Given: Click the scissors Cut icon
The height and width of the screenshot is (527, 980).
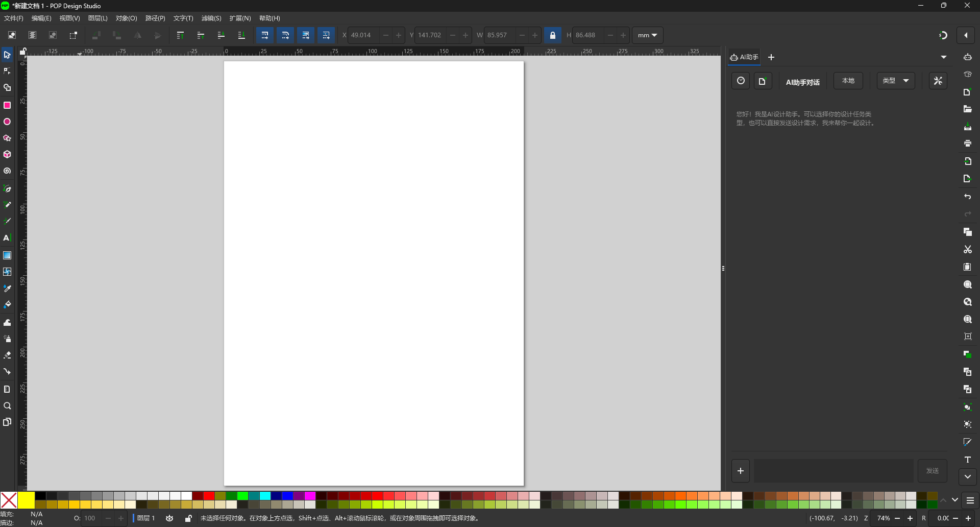Looking at the screenshot, I should pyautogui.click(x=967, y=250).
